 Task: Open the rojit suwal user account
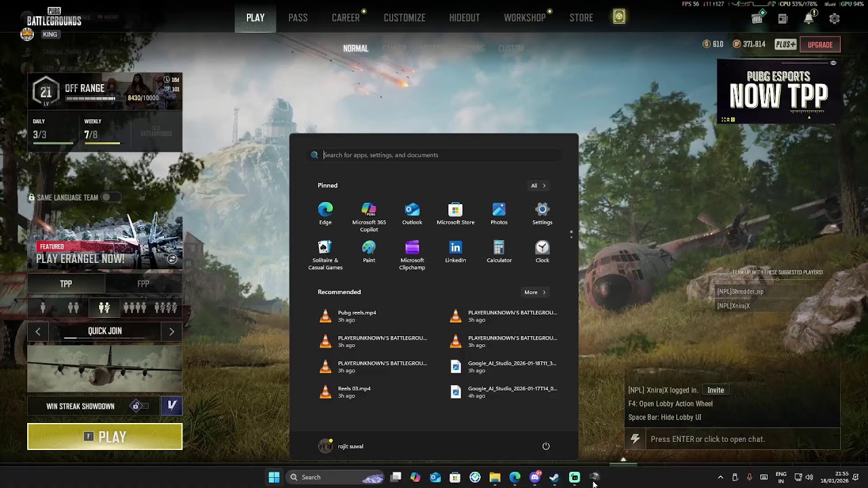[x=341, y=446]
